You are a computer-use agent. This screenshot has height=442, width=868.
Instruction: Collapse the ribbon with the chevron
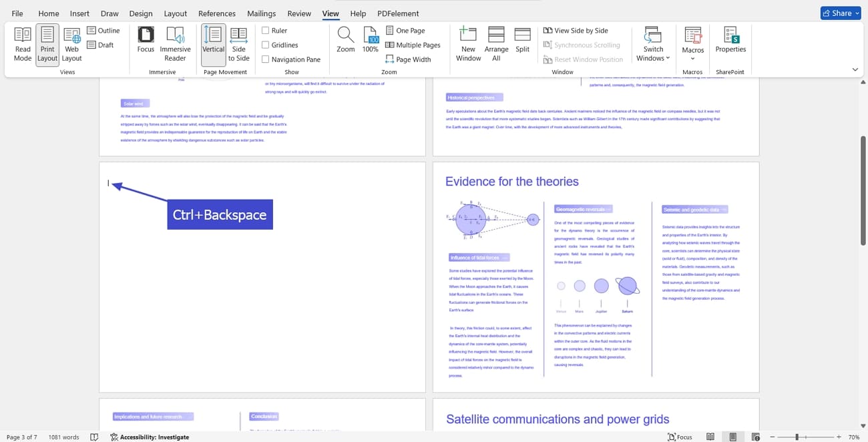point(855,69)
